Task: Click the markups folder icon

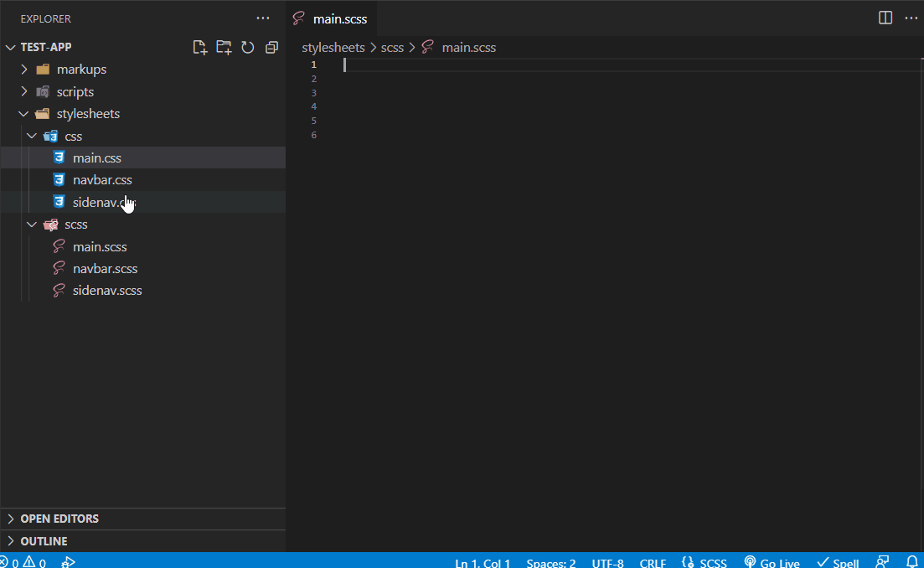Action: coord(43,70)
